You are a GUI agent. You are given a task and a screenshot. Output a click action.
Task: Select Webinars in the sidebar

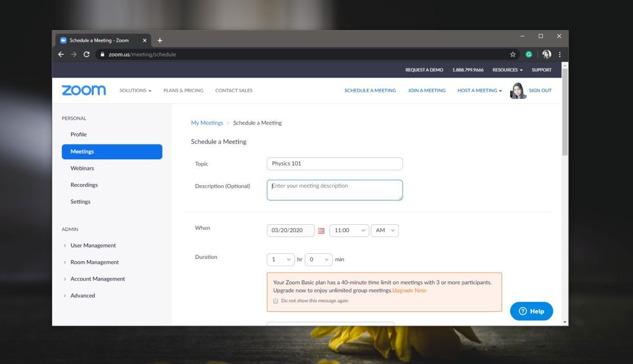point(82,168)
